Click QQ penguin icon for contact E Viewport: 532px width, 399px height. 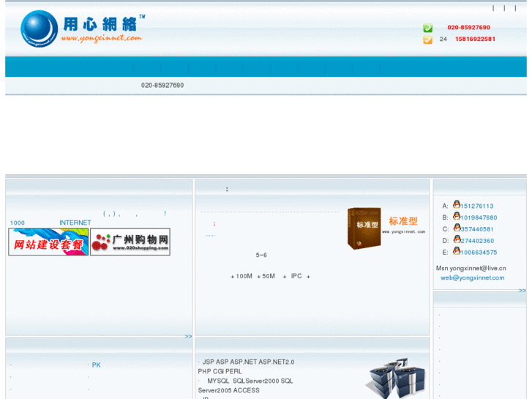click(457, 250)
